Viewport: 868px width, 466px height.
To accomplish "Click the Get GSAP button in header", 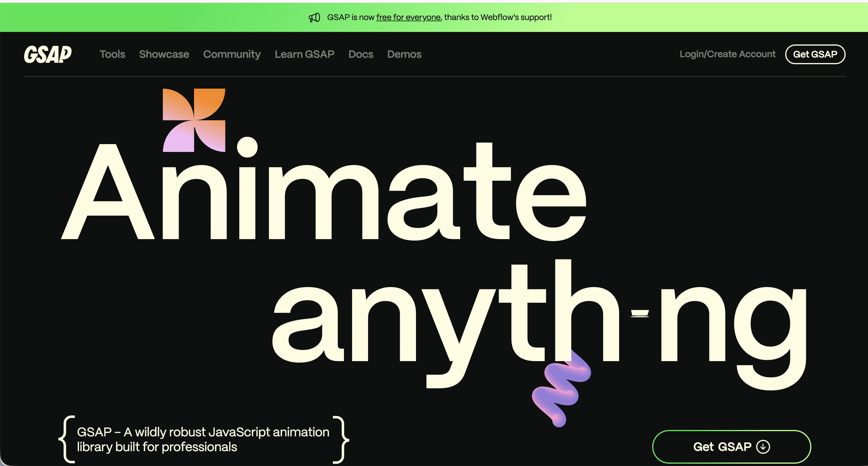I will (x=815, y=54).
